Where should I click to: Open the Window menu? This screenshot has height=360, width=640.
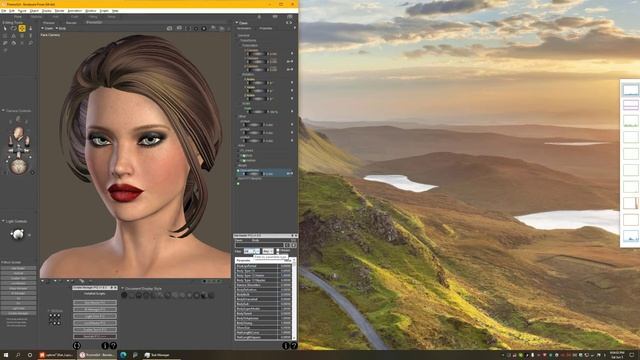[91, 11]
